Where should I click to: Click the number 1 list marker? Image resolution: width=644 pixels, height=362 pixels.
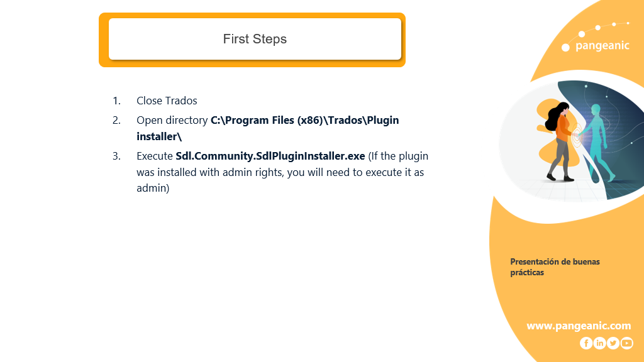[116, 101]
